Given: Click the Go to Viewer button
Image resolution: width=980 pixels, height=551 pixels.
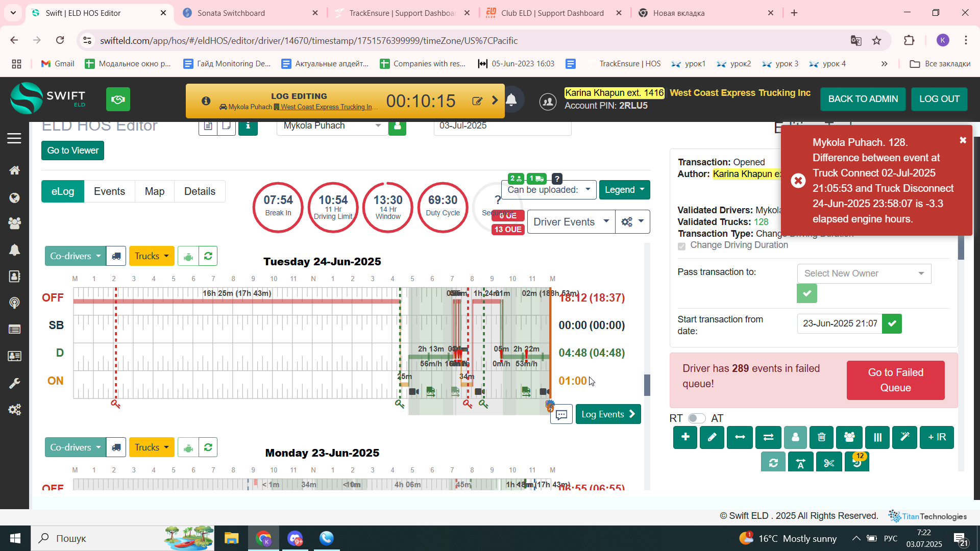Looking at the screenshot, I should tap(72, 151).
